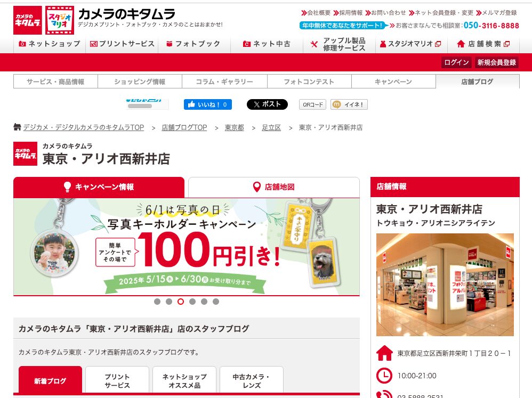Select the 新着ブログ blog tab
The width and height of the screenshot is (532, 398).
[50, 380]
